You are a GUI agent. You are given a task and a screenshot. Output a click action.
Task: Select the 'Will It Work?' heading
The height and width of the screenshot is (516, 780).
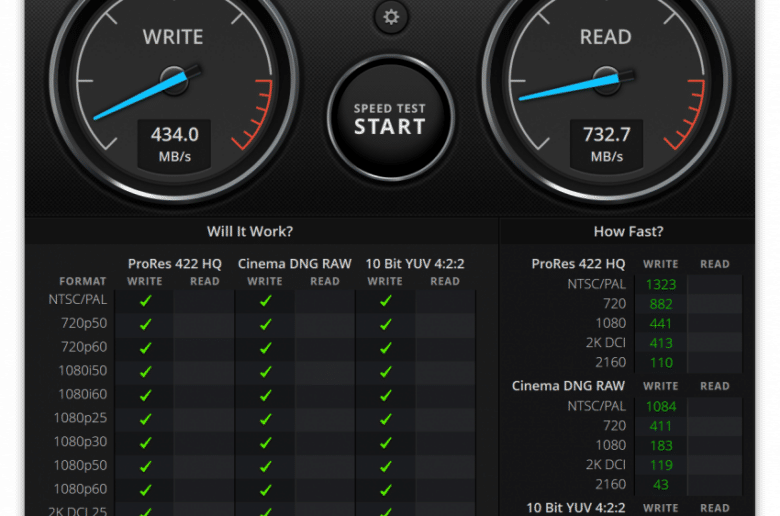250,231
